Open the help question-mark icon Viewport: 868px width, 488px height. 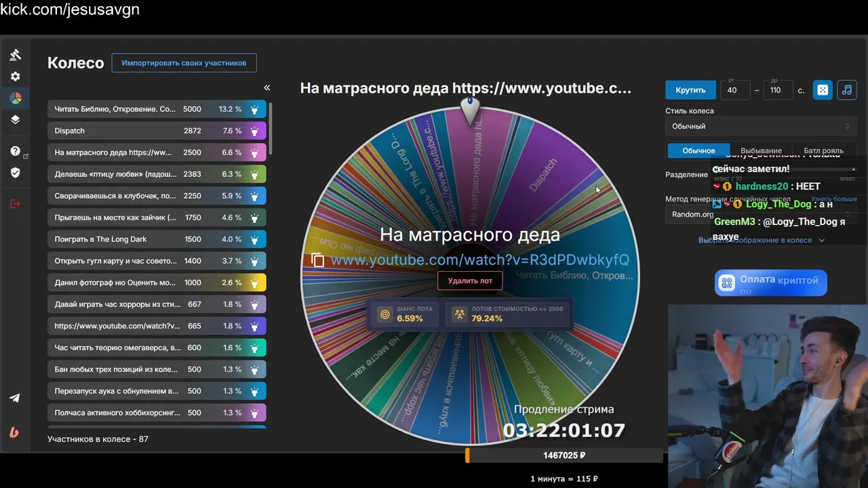[x=15, y=151]
